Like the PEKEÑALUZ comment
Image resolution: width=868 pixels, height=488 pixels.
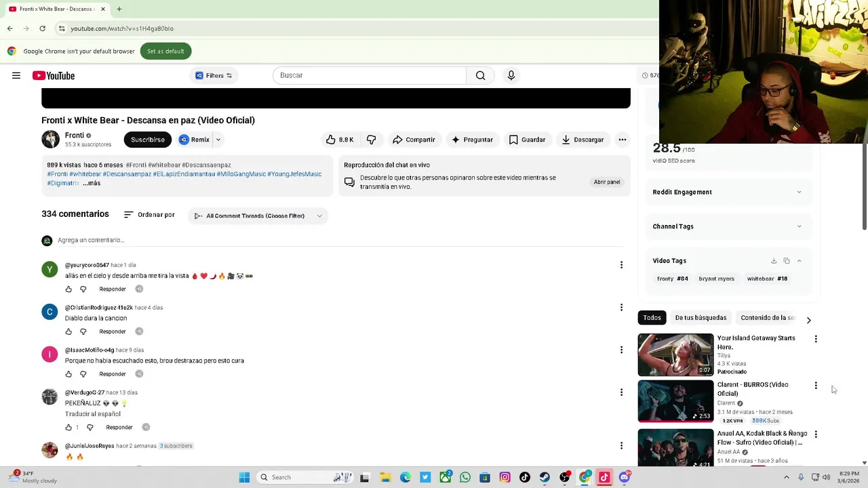68,428
